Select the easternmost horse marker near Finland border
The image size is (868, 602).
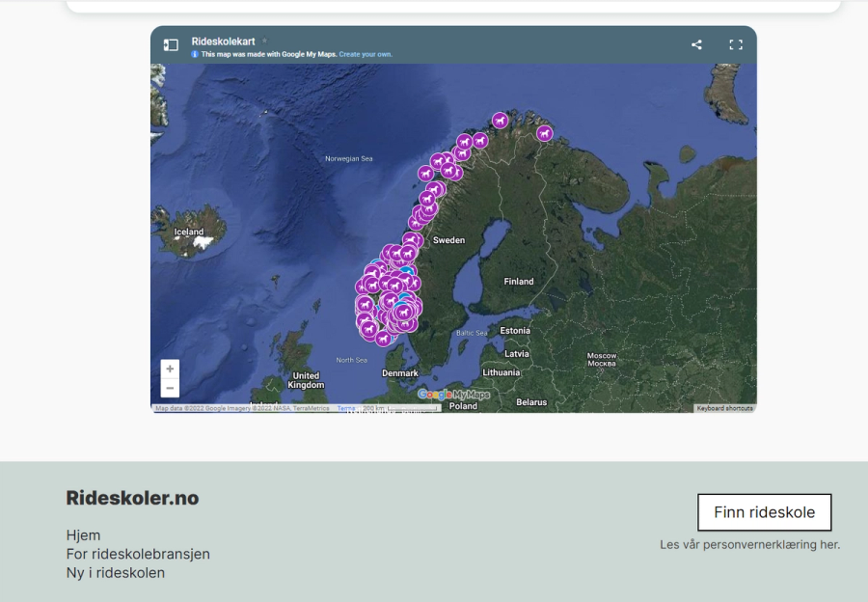544,133
